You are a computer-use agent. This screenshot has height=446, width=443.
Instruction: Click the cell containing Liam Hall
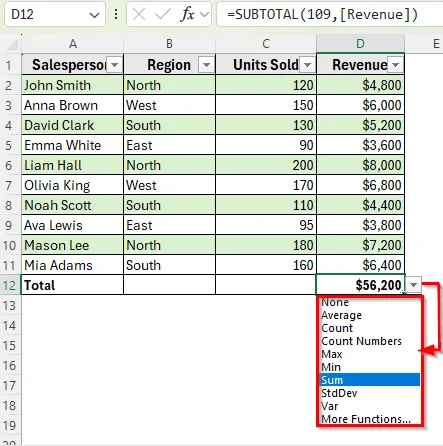pos(73,165)
